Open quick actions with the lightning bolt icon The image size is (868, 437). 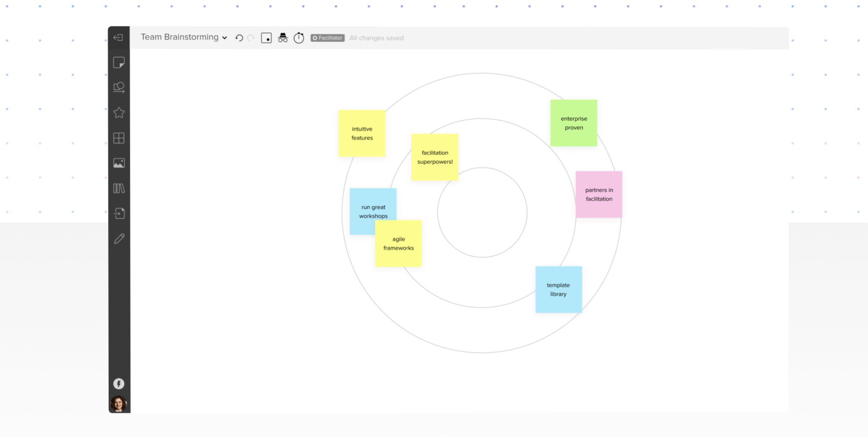click(119, 384)
